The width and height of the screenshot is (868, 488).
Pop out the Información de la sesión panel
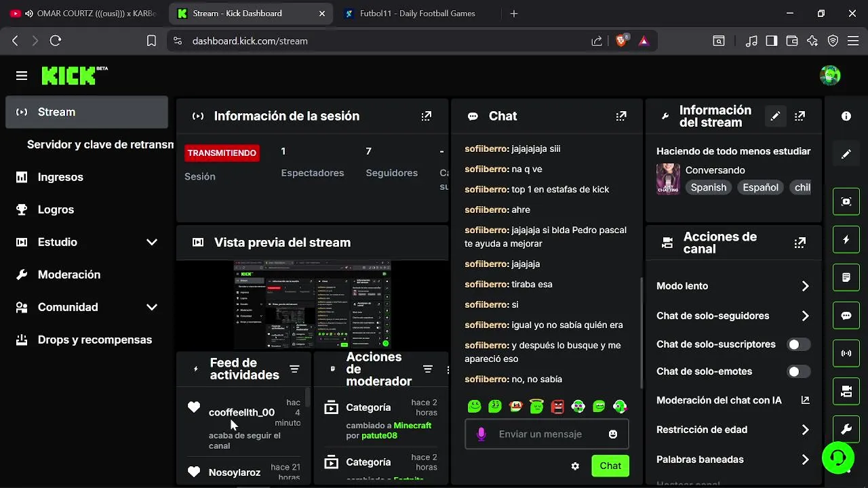pyautogui.click(x=426, y=116)
